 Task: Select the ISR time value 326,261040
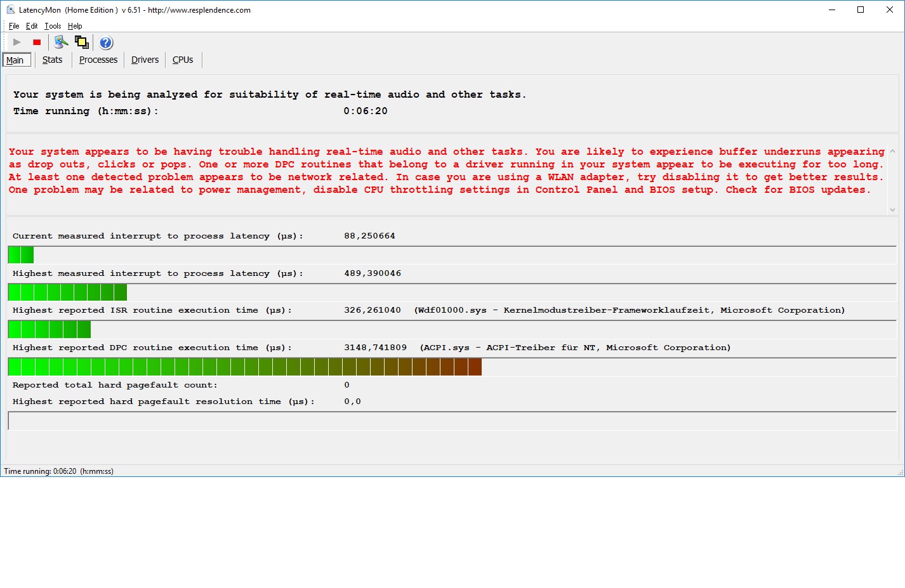click(373, 310)
